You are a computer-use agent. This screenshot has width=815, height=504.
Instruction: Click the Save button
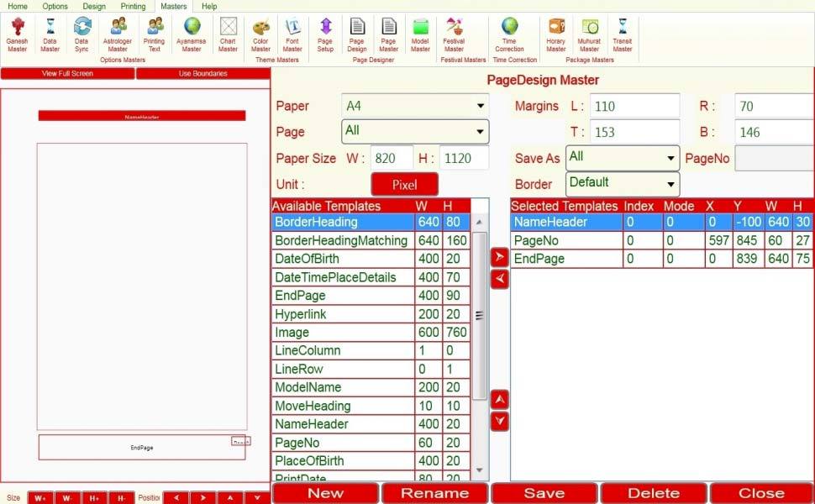click(x=544, y=493)
